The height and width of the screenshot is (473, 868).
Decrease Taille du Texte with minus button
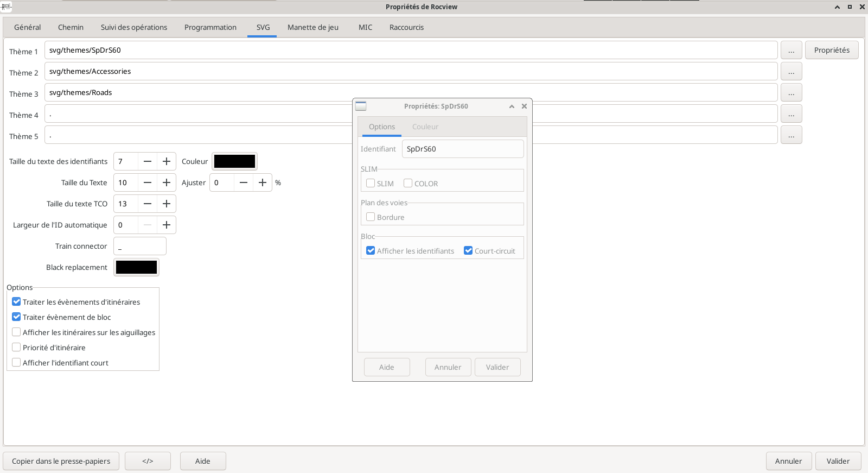click(x=148, y=182)
